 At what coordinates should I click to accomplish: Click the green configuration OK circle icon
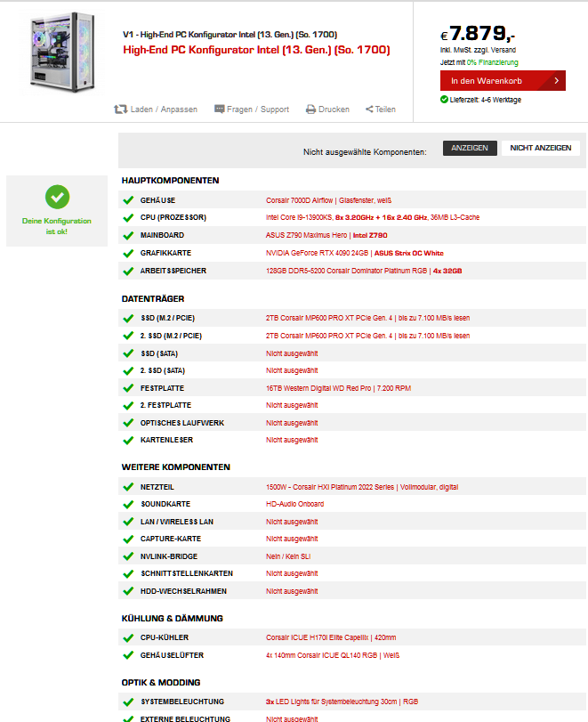point(57,197)
